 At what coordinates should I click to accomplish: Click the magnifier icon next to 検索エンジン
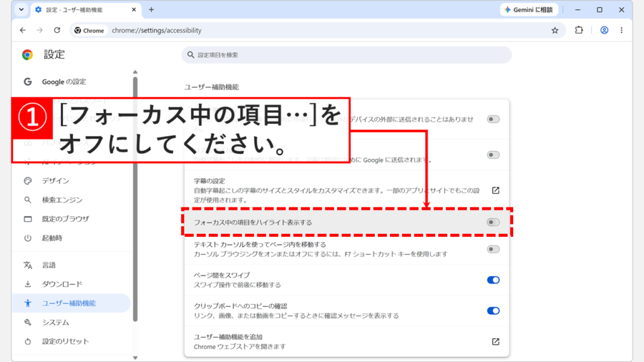pyautogui.click(x=28, y=200)
